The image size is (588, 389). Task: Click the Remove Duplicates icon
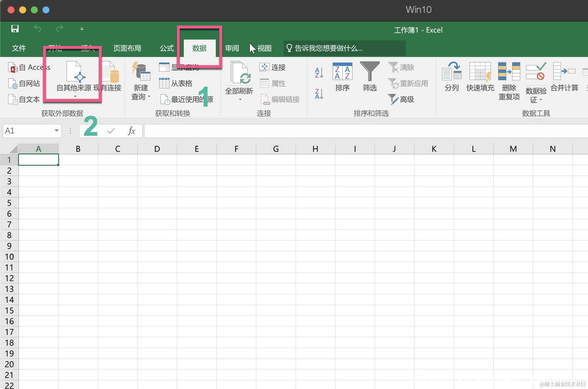[x=509, y=71]
